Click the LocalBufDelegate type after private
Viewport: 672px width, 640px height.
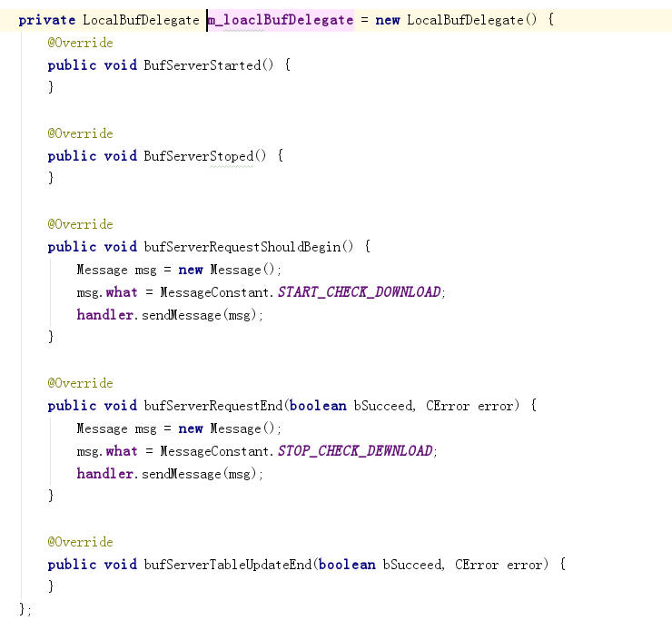pos(141,20)
